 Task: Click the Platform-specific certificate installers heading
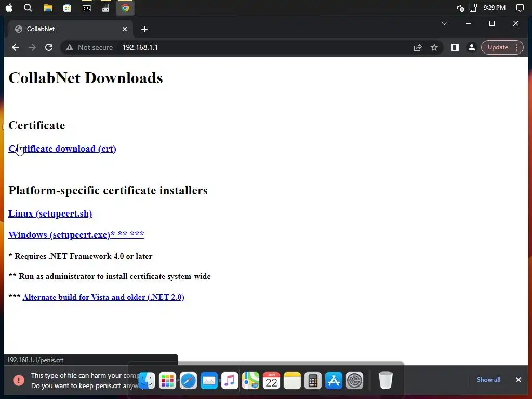(108, 190)
